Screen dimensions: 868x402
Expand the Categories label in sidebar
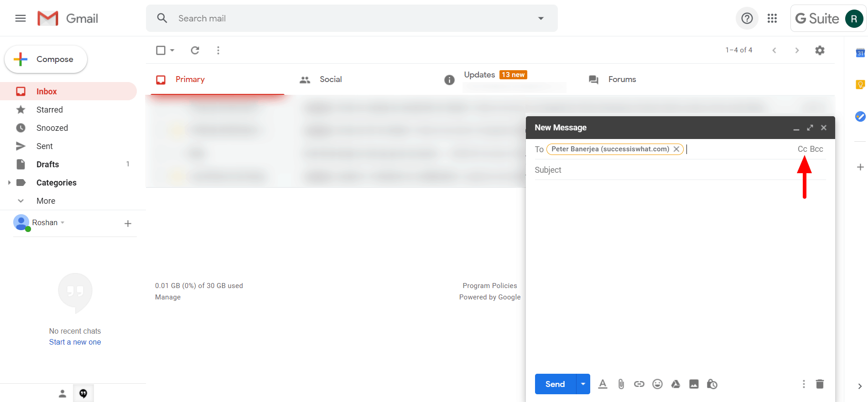tap(9, 182)
